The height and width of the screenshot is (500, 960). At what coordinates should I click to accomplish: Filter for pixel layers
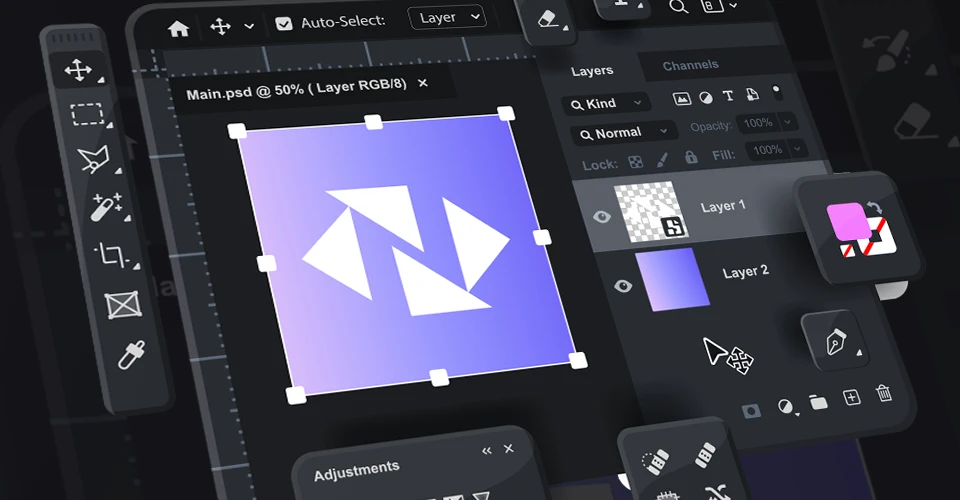[681, 99]
